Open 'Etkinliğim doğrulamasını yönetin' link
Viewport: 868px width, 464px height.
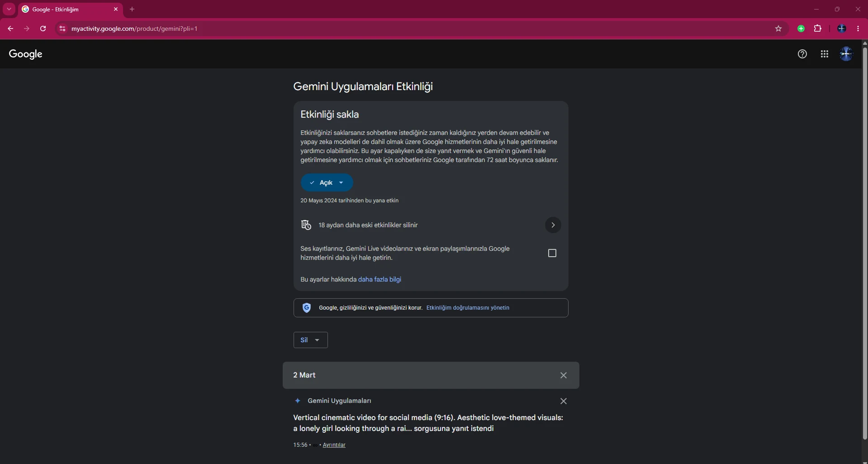(468, 308)
